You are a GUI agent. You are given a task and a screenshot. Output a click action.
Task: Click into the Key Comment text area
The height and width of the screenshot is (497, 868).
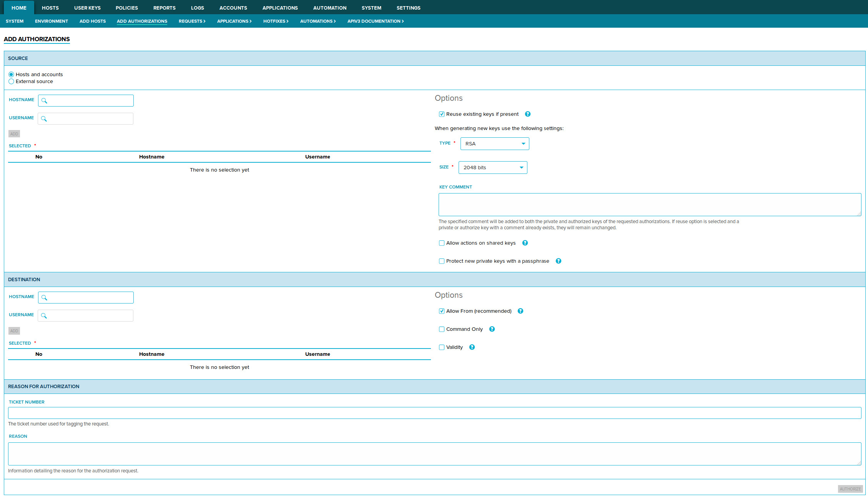click(x=650, y=205)
